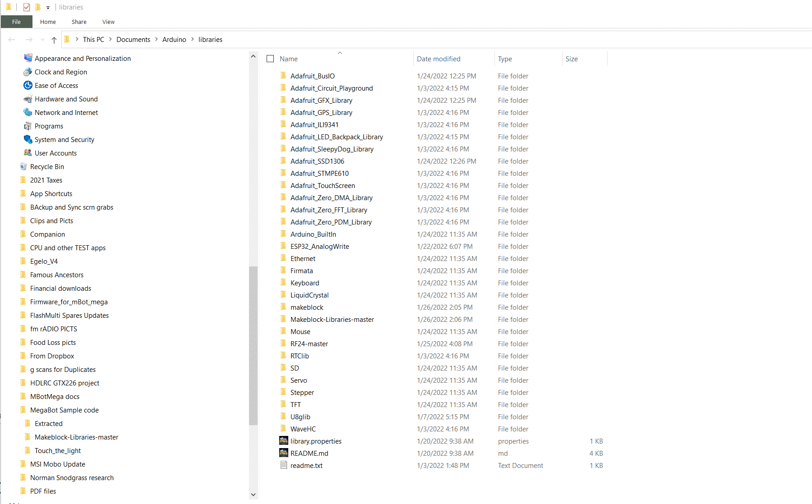
Task: Select the README.md file icon
Action: tap(283, 453)
